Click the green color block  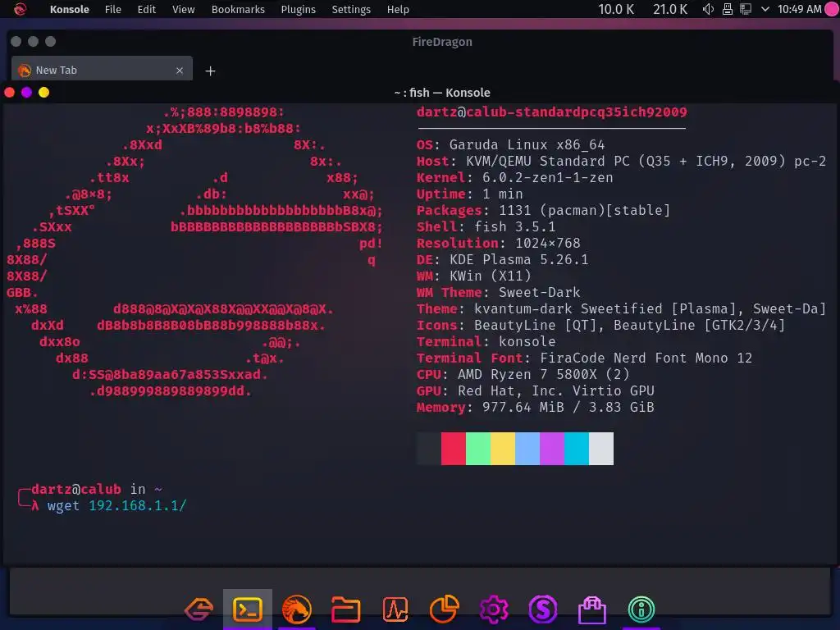[x=478, y=449]
